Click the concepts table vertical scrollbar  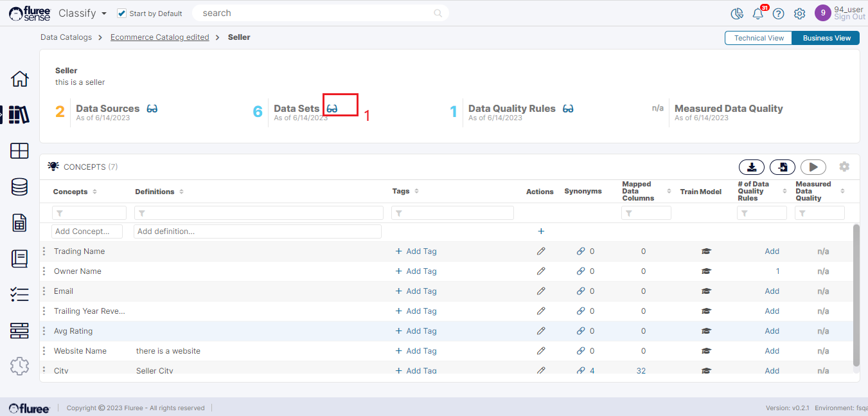point(856,294)
